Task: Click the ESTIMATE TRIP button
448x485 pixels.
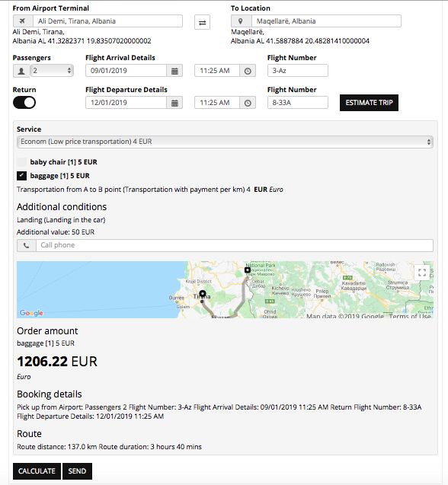Action: tap(369, 103)
